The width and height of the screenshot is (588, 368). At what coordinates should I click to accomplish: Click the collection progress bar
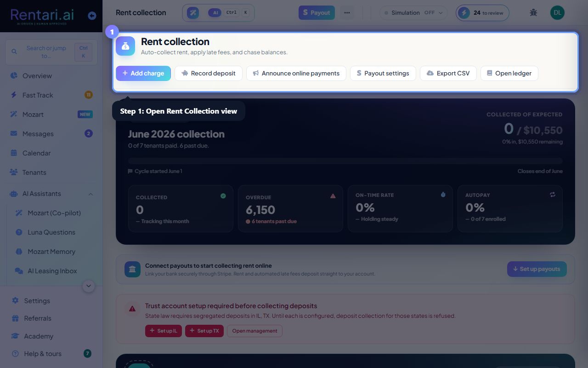click(345, 161)
